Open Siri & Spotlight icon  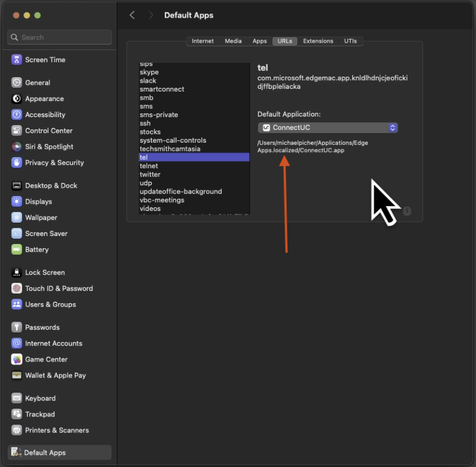17,147
